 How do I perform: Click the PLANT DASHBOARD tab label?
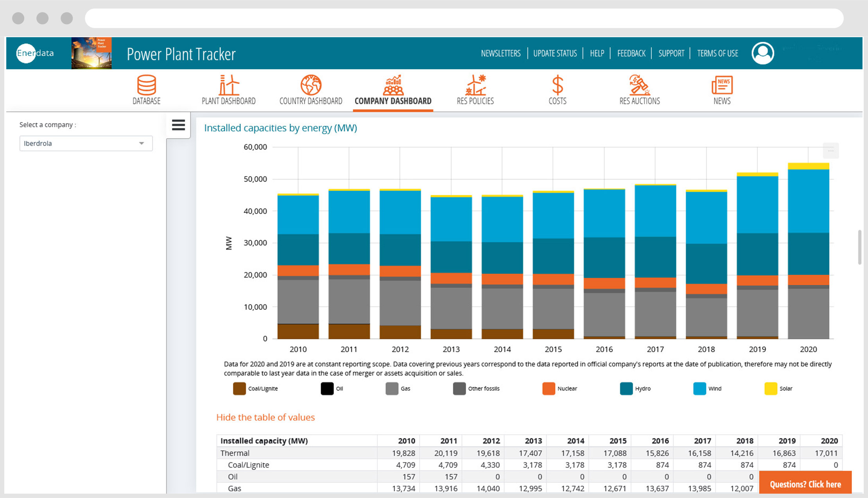pyautogui.click(x=229, y=101)
